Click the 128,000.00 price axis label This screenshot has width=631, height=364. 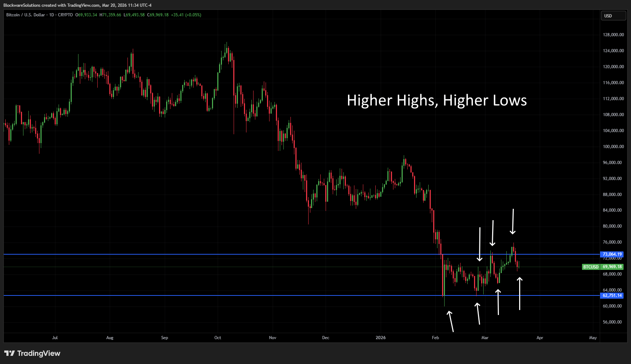(x=613, y=35)
